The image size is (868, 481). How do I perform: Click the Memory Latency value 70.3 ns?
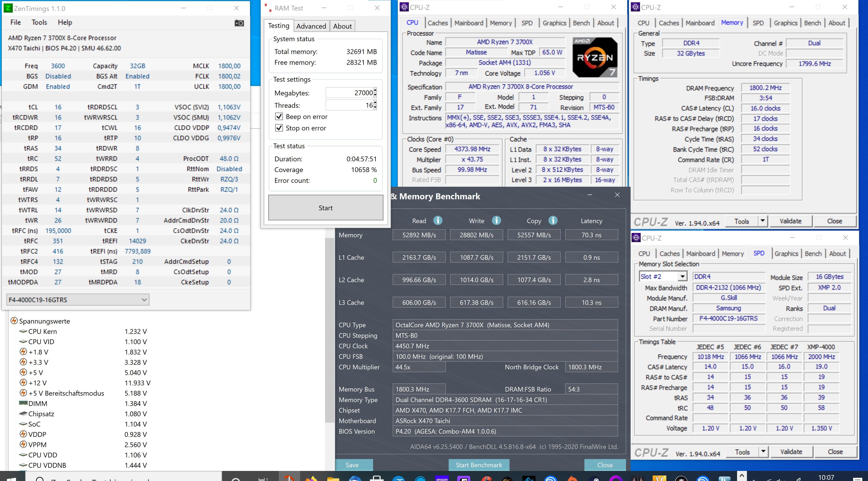(591, 235)
